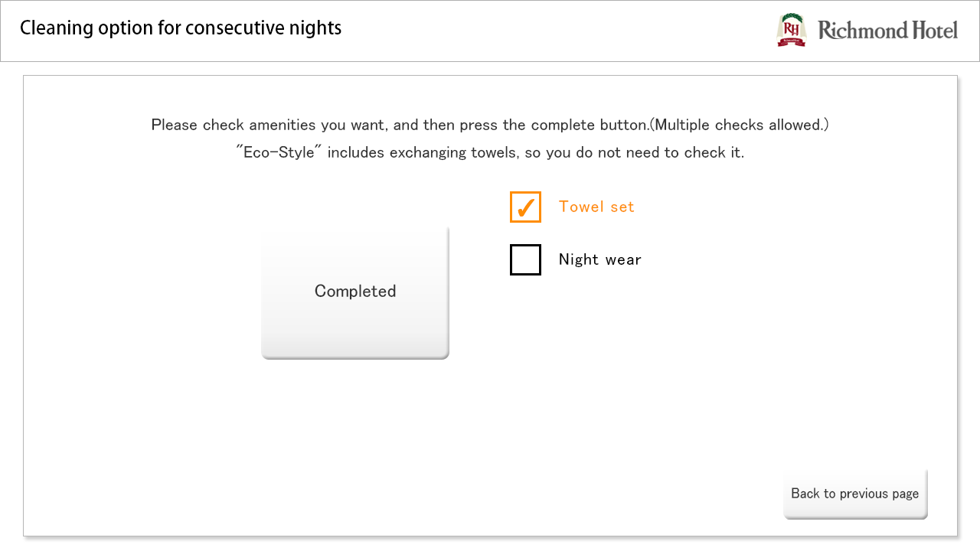Click the "Cleaning option for consecutive nights" heading
This screenshot has height=551, width=980.
point(181,28)
